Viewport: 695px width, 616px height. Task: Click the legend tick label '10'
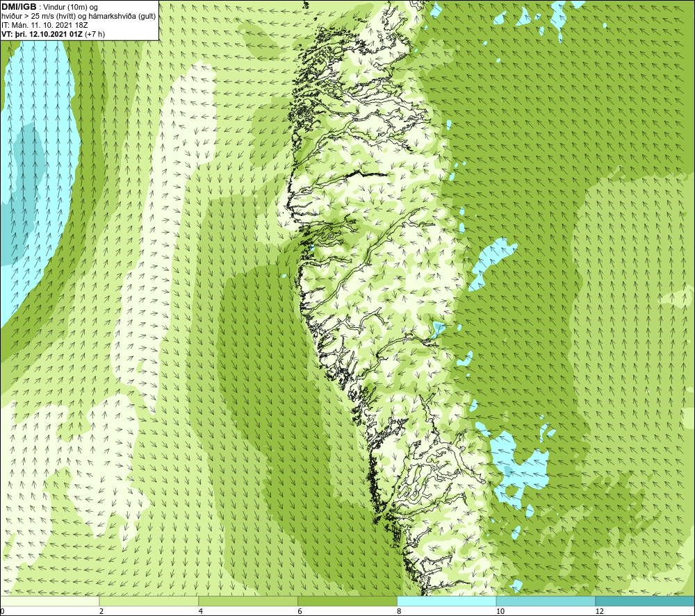[500, 611]
